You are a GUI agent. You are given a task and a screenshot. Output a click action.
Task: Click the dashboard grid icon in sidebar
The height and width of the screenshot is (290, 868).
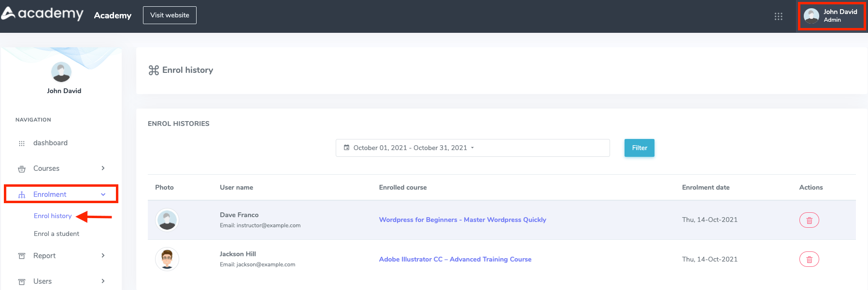point(22,143)
